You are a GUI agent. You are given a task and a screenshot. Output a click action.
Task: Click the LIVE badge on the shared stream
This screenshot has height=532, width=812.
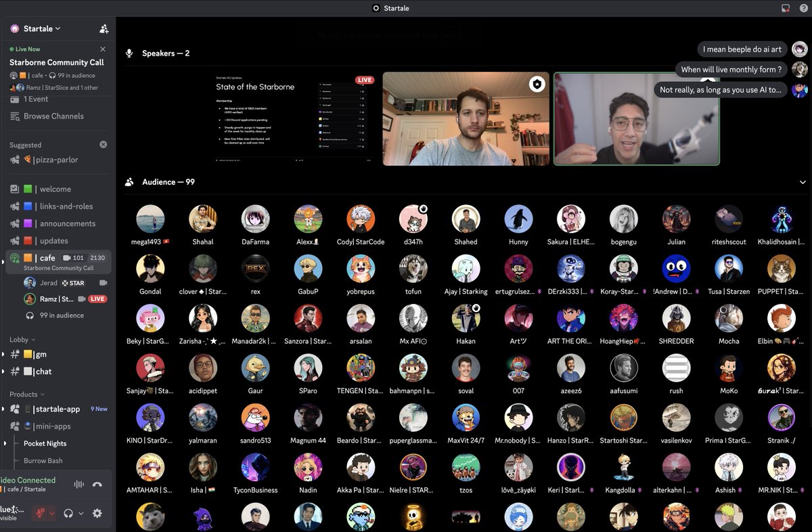pos(365,80)
